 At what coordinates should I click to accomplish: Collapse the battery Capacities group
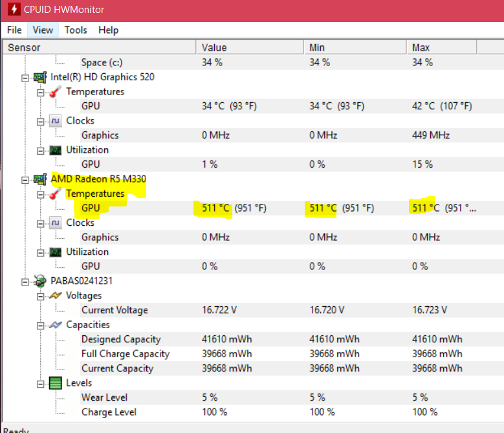point(41,326)
